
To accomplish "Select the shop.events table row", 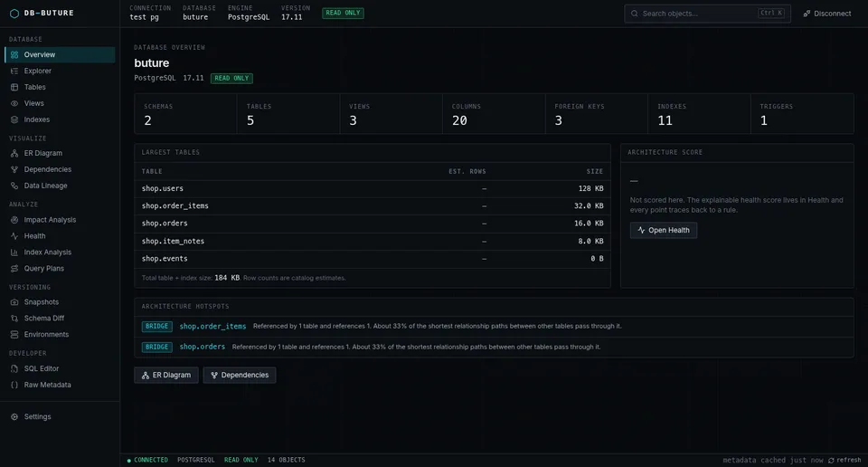I will pos(372,259).
